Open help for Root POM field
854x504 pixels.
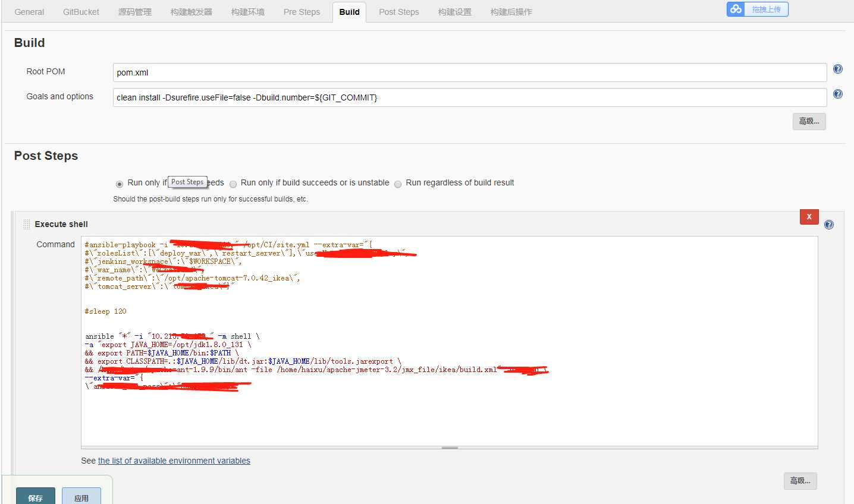coord(837,69)
